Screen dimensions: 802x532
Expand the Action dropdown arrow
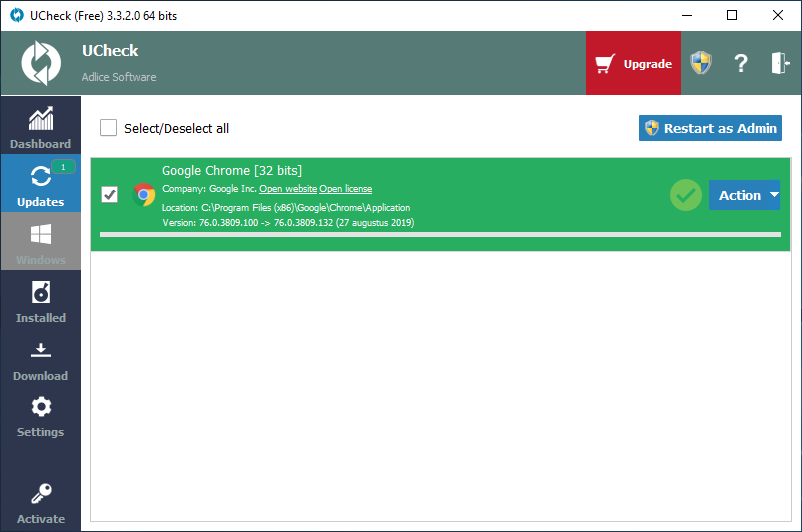point(774,195)
